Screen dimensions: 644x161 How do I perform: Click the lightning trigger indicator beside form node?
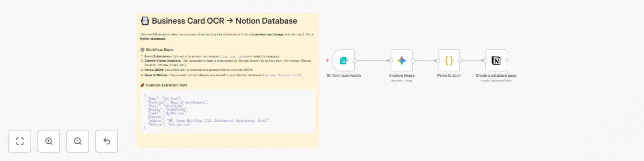[x=327, y=60]
